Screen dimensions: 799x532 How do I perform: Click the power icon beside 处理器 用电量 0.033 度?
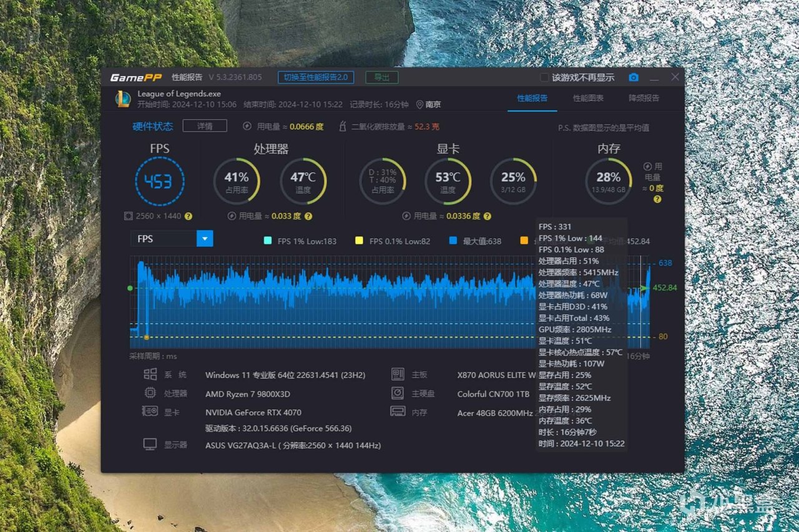tap(232, 216)
